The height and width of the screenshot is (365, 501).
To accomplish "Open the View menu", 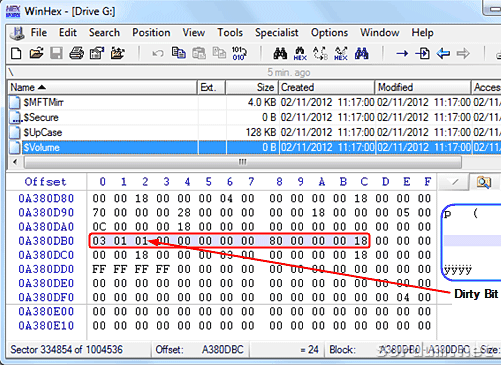I will click(x=193, y=33).
